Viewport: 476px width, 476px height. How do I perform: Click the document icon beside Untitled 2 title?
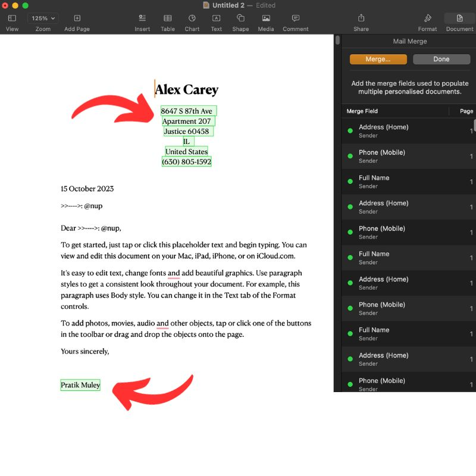click(x=206, y=5)
